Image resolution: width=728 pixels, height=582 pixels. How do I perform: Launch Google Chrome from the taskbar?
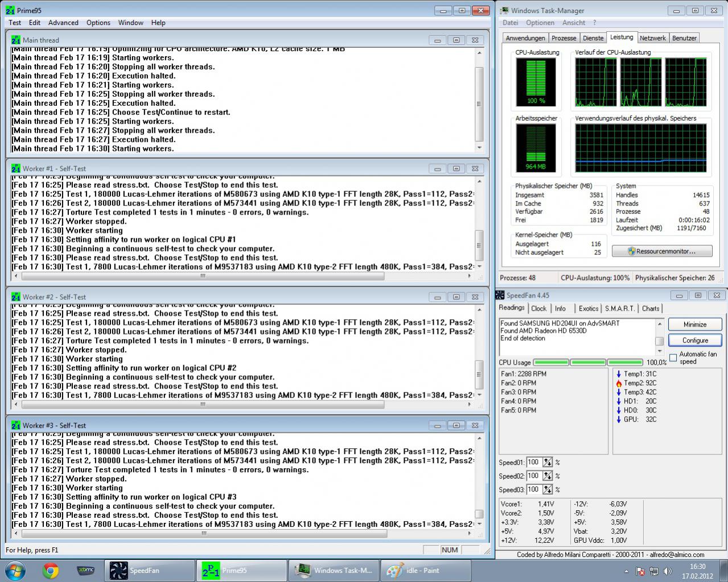51,571
